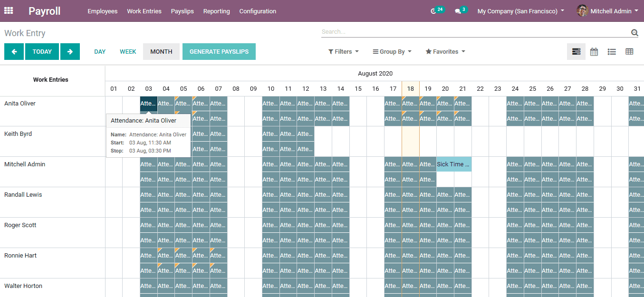Image resolution: width=644 pixels, height=297 pixels.
Task: Open the Payslips menu
Action: [x=183, y=11]
